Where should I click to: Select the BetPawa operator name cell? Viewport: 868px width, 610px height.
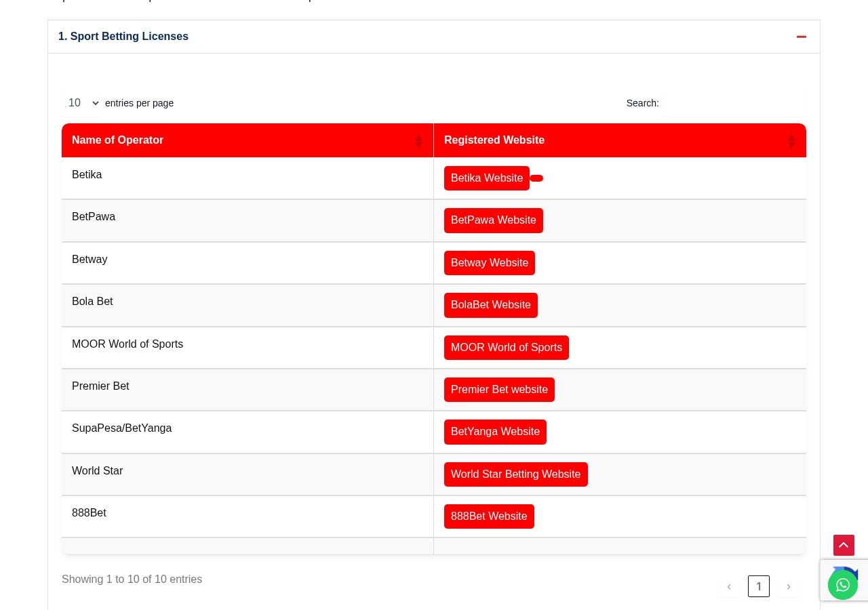(x=248, y=221)
